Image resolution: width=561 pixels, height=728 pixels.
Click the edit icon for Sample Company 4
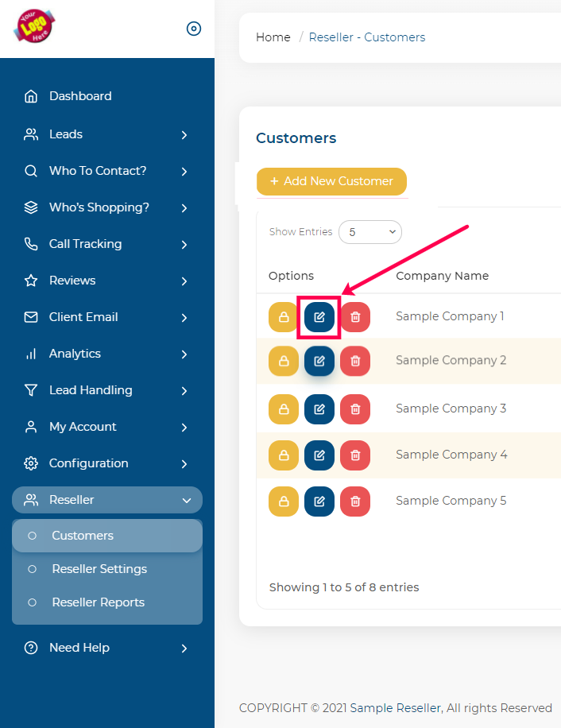click(x=319, y=455)
